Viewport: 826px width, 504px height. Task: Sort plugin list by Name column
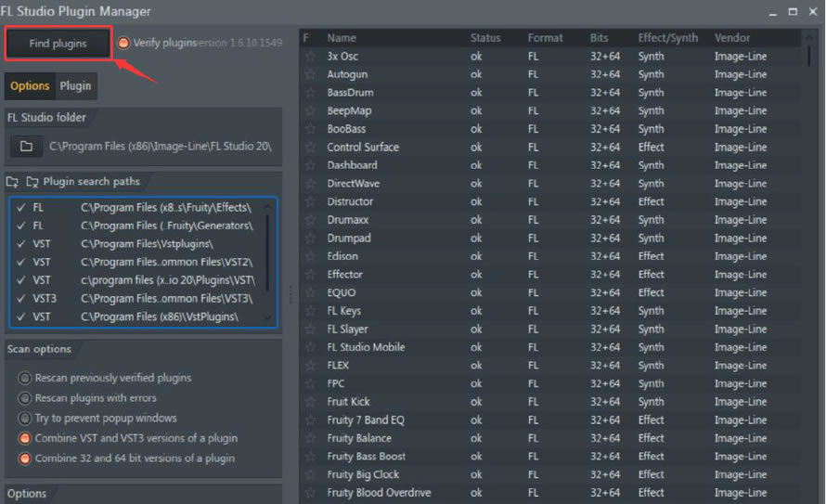342,38
